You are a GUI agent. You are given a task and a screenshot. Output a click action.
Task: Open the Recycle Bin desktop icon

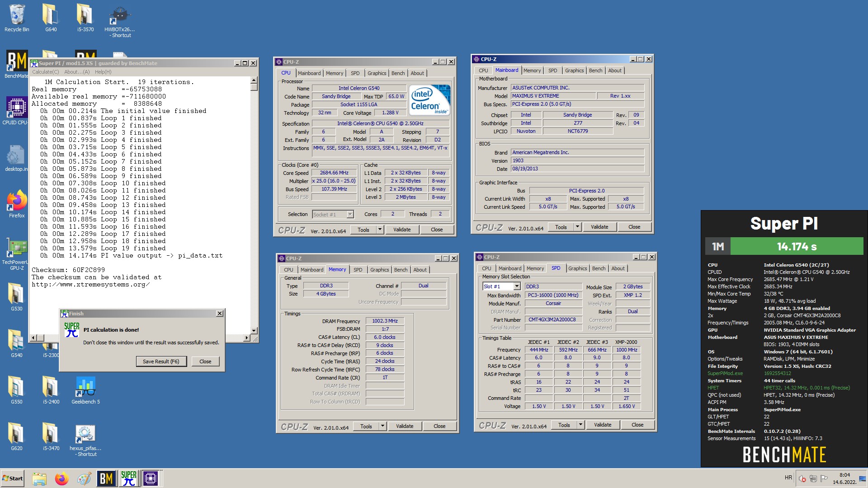click(17, 18)
